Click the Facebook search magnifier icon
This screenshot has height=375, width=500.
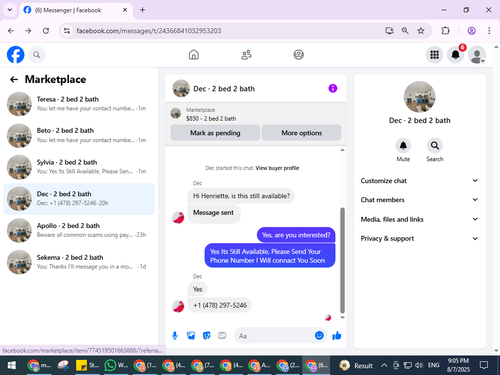tap(37, 55)
